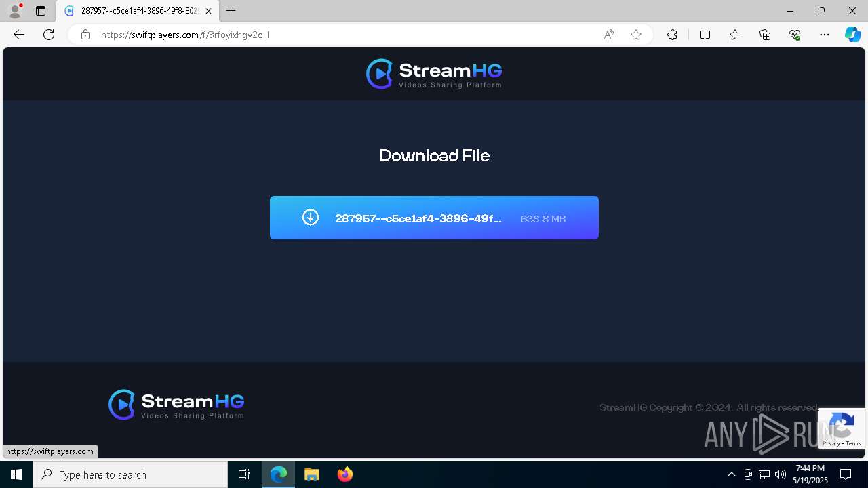Select the 287957--c5ce1af4 tab
868x488 pixels.
click(x=138, y=11)
